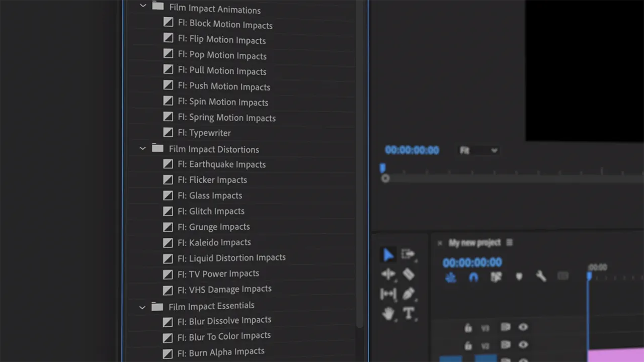644x362 pixels.
Task: Open My new project panel menu
Action: [509, 242]
